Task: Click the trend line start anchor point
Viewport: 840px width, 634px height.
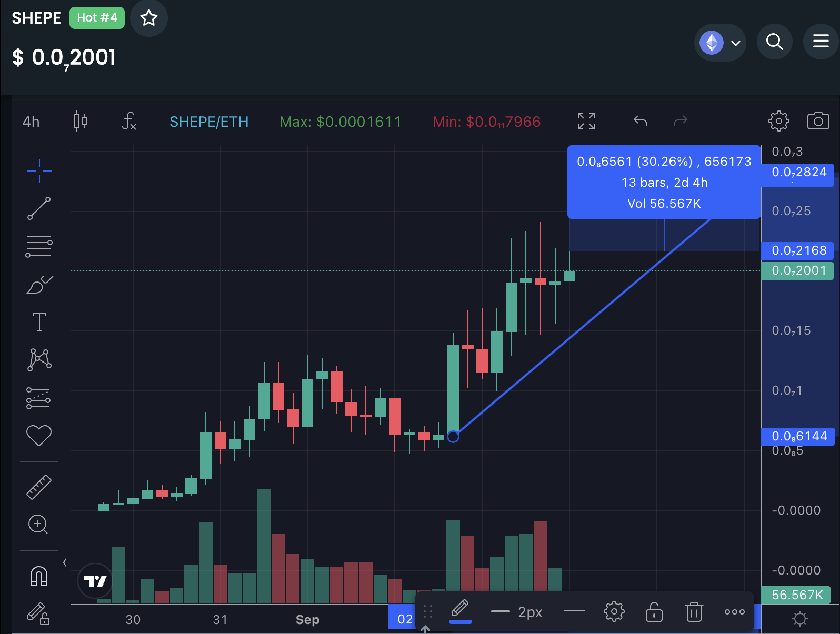Action: (453, 437)
